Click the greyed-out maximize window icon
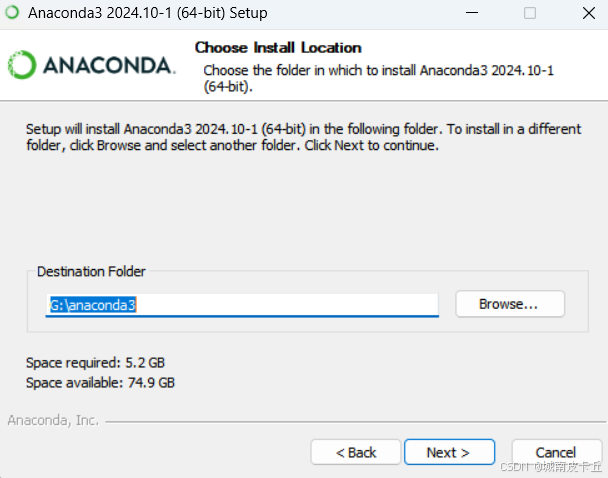This screenshot has width=608, height=478. click(x=530, y=13)
